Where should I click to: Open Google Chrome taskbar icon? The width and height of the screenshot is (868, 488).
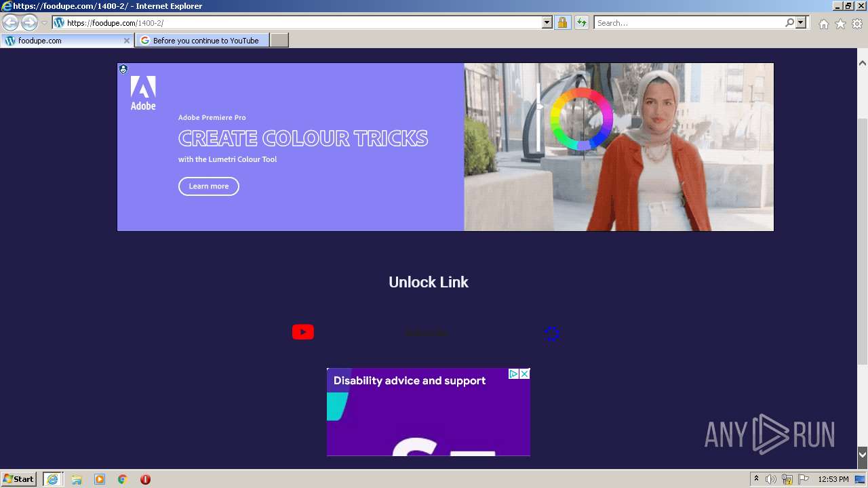pos(123,479)
